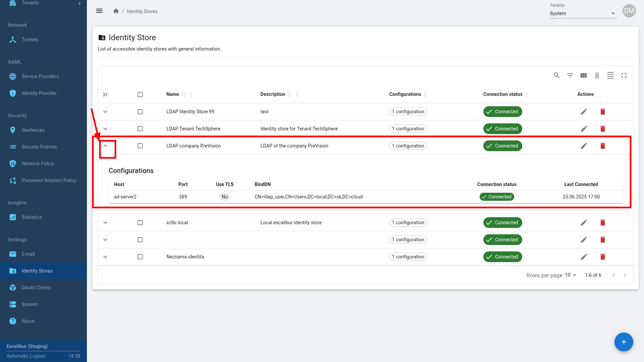This screenshot has width=644, height=362.
Task: Delete the xclbr.local identity store
Action: point(603,223)
